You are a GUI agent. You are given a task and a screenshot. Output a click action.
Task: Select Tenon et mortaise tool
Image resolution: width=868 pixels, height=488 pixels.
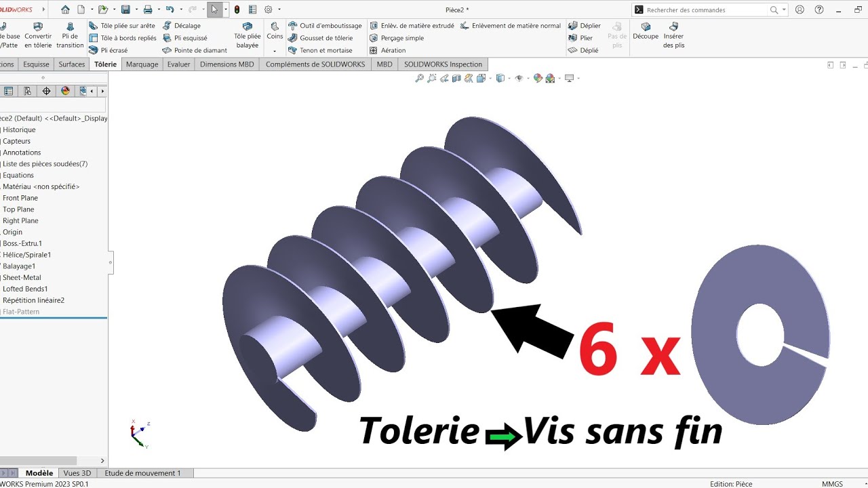(320, 50)
